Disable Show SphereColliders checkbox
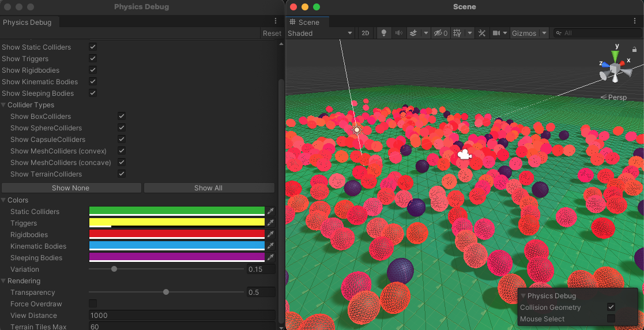The width and height of the screenshot is (644, 330). click(122, 127)
